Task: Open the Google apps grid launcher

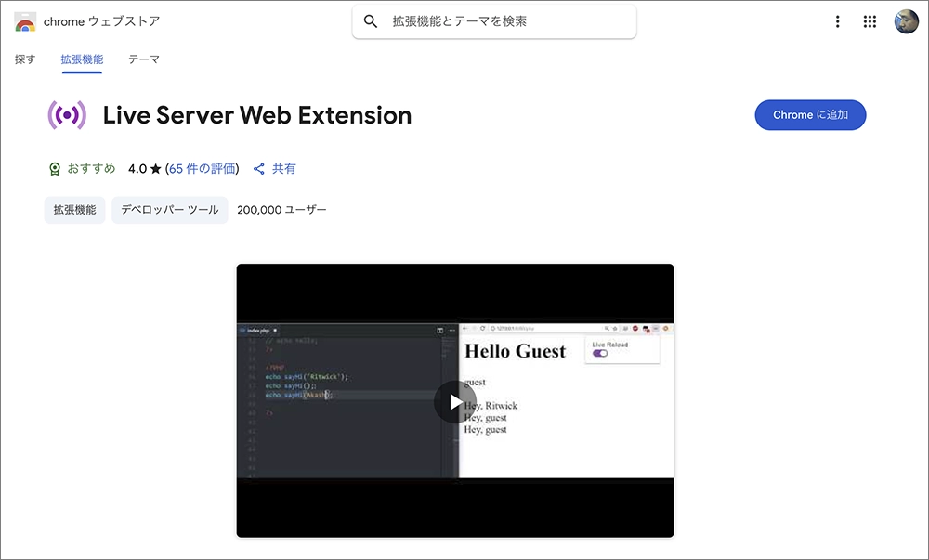Action: coord(870,21)
